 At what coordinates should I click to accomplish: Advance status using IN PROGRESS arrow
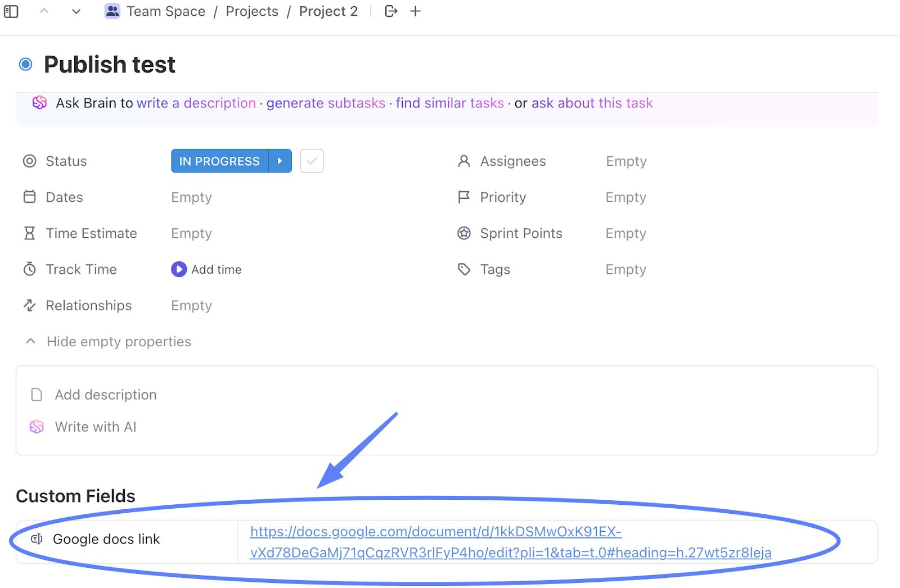point(280,161)
